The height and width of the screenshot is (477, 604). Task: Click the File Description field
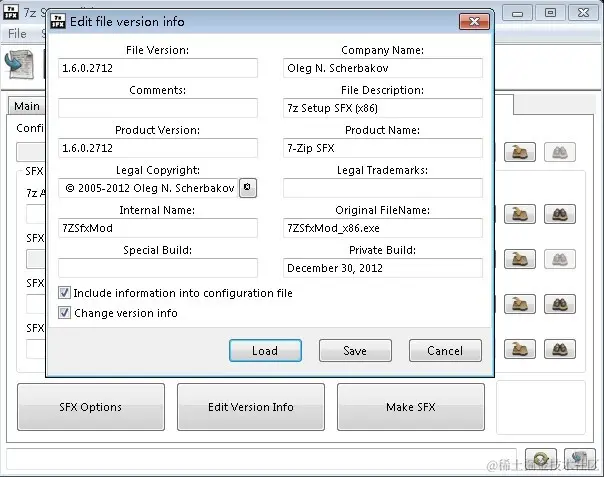pos(383,108)
